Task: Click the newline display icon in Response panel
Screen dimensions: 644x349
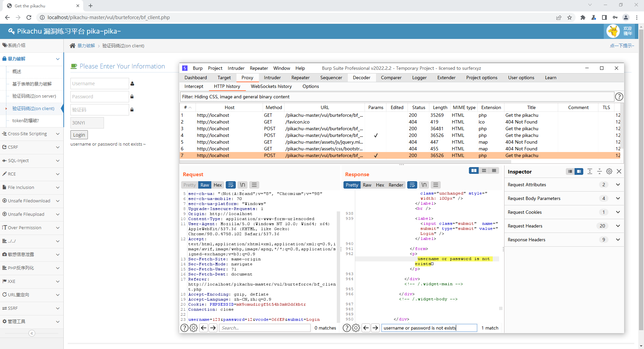Action: pos(424,185)
